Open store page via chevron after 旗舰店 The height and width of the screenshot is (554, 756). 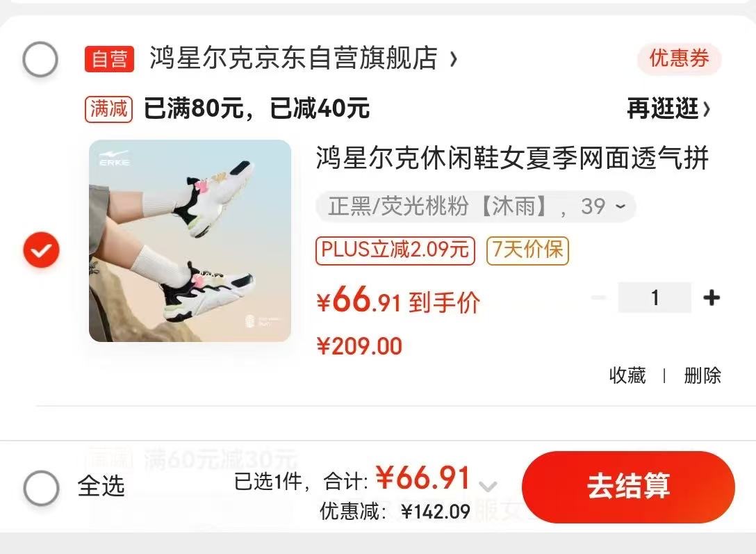(x=453, y=59)
